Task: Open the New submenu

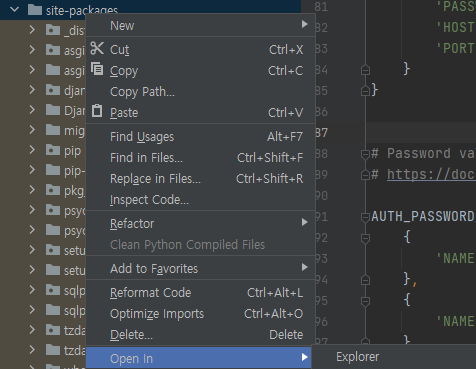Action: (x=200, y=25)
